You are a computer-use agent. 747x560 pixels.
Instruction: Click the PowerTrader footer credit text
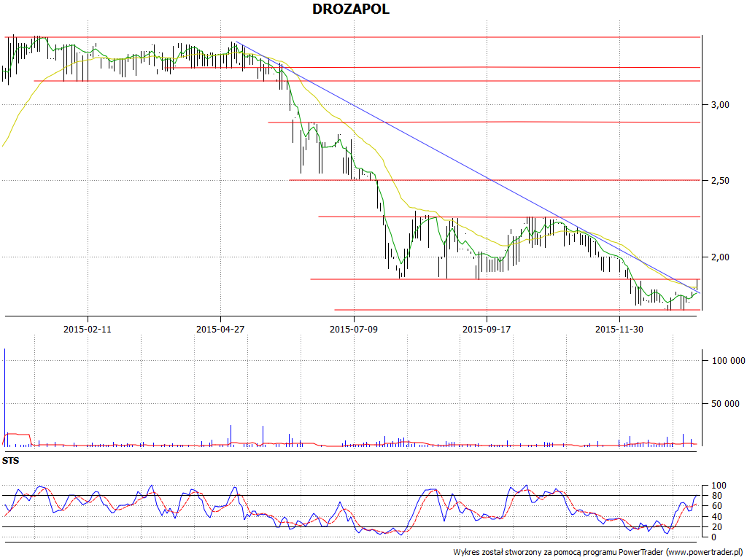coord(598,553)
